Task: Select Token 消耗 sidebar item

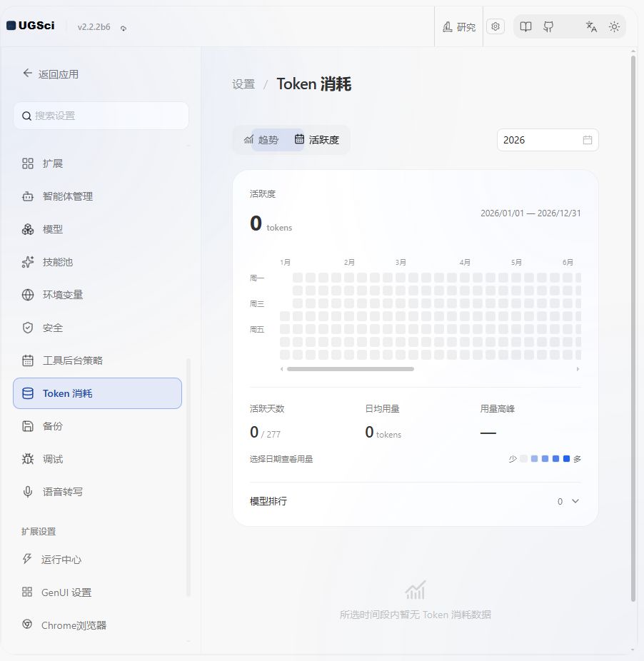Action: click(x=97, y=393)
